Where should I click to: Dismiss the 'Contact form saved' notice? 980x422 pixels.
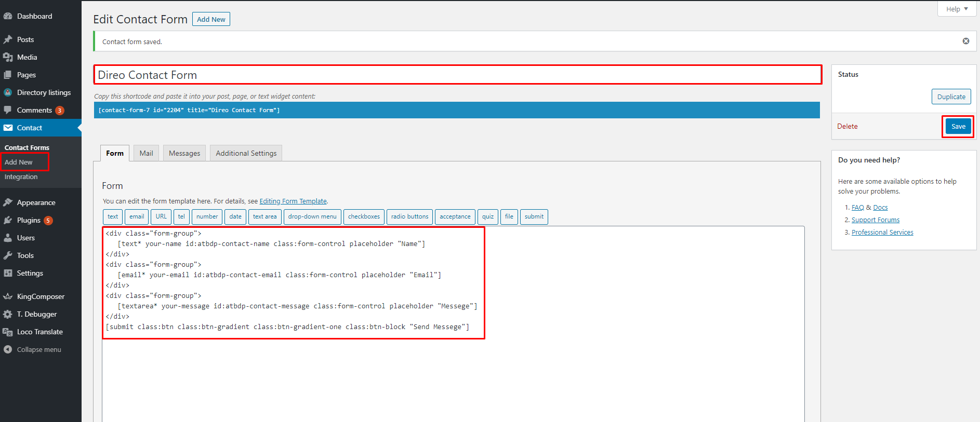[x=966, y=41]
